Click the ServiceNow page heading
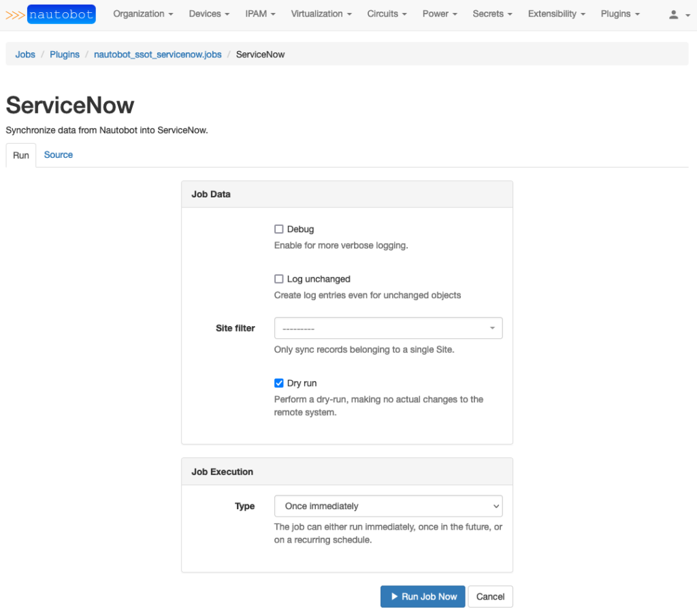697x616 pixels. tap(70, 106)
